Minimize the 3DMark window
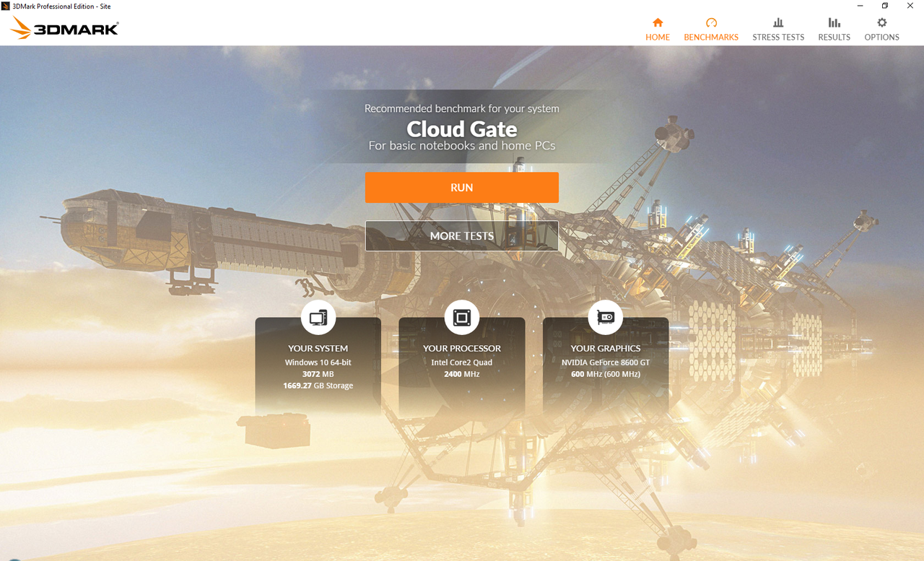Screen dimensions: 924x561 [860, 6]
